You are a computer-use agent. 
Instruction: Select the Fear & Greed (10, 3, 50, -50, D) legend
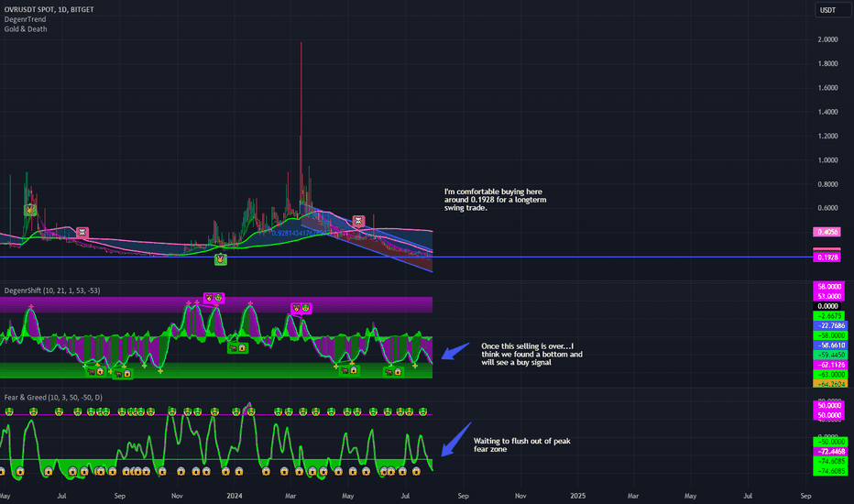[x=53, y=397]
